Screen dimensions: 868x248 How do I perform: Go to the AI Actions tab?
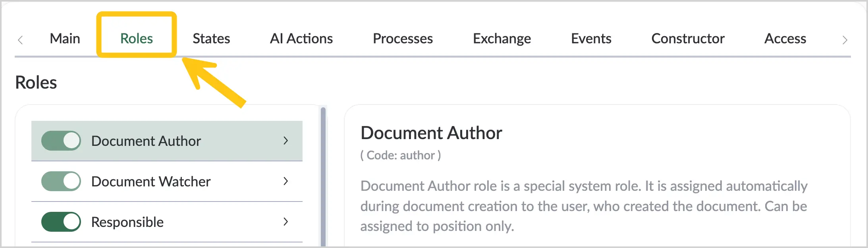301,39
